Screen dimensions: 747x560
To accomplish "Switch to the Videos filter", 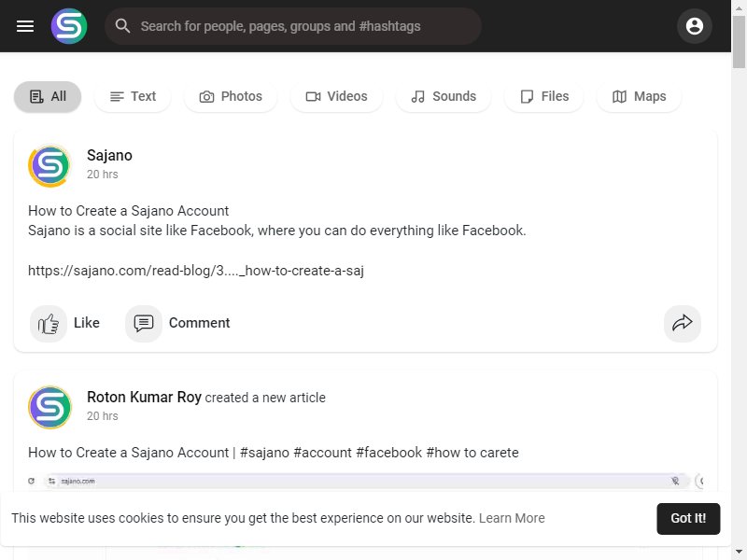I will click(336, 97).
